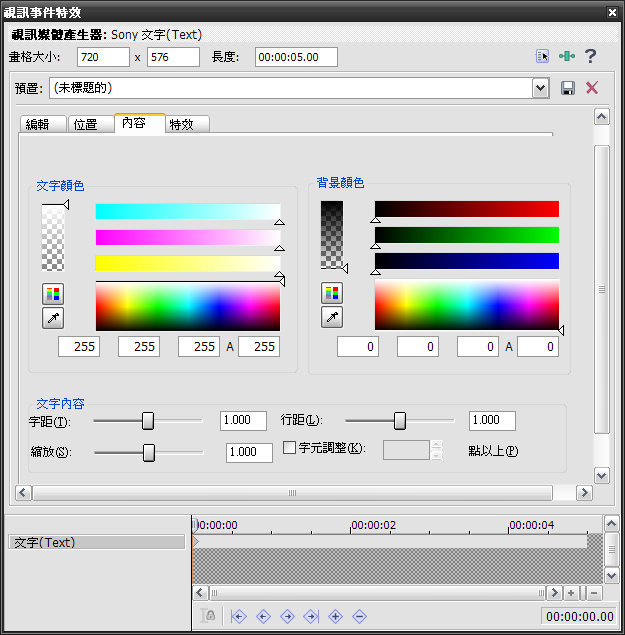Close the 視訊事件特效 window
This screenshot has height=635, width=625.
612,13
